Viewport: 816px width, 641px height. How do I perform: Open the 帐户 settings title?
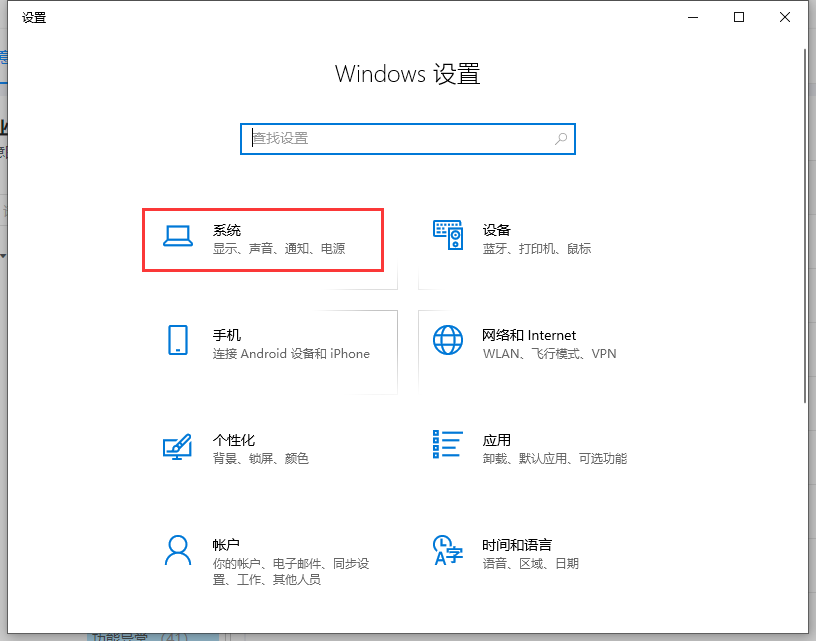(x=226, y=545)
